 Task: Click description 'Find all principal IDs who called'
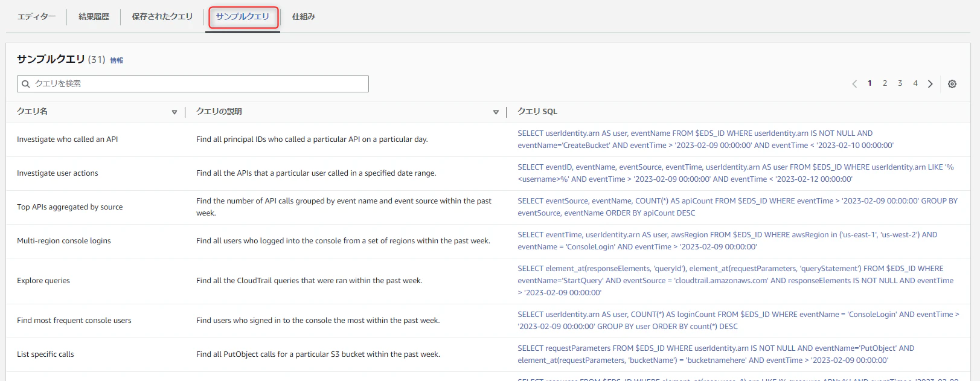[312, 139]
